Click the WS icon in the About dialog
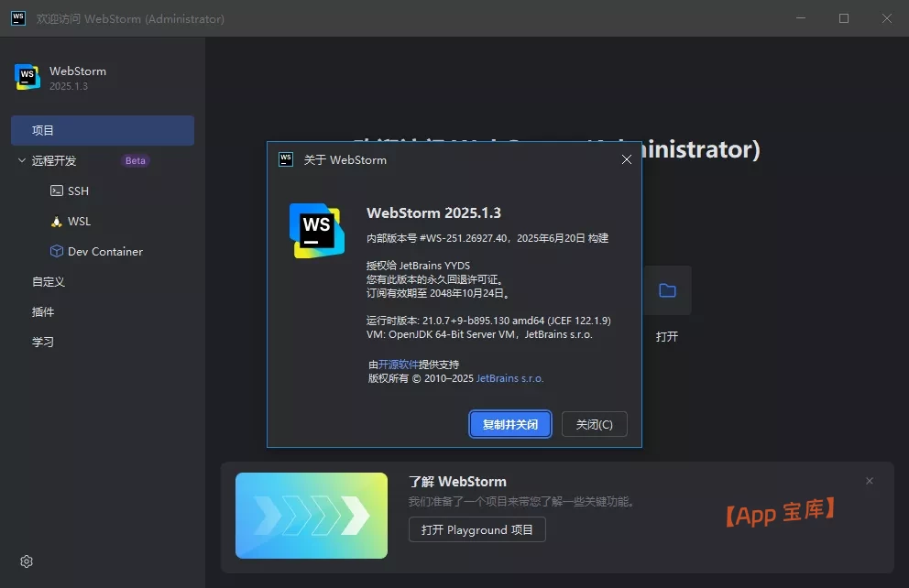The image size is (909, 588). point(316,230)
